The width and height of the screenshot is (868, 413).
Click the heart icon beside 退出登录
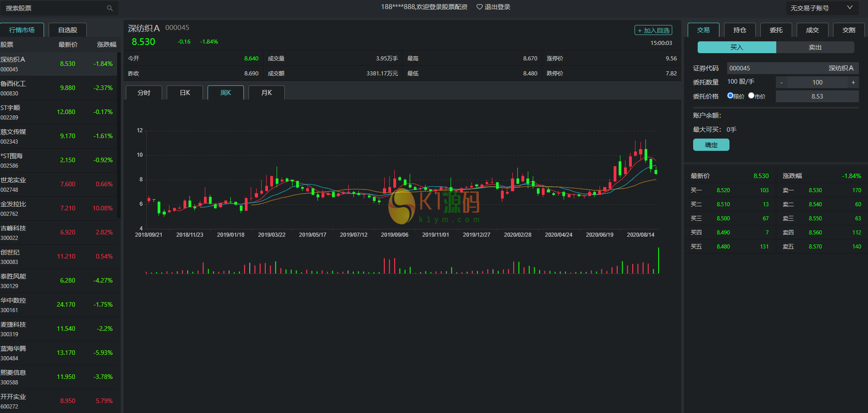tap(479, 7)
